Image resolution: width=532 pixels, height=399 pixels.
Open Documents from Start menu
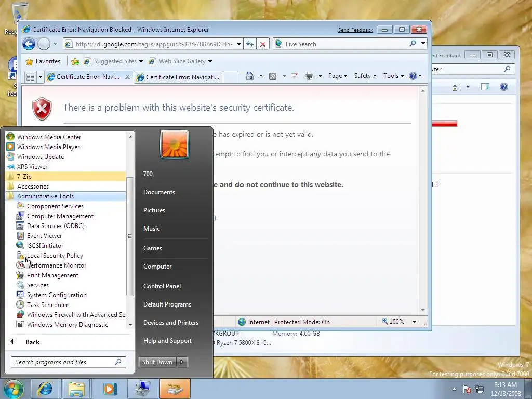[x=159, y=192]
